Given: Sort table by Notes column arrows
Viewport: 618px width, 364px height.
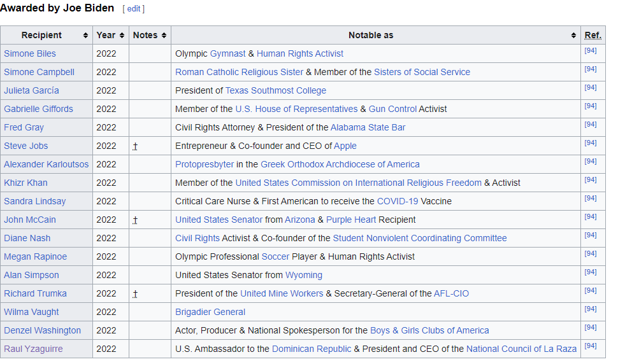Looking at the screenshot, I should (x=164, y=36).
